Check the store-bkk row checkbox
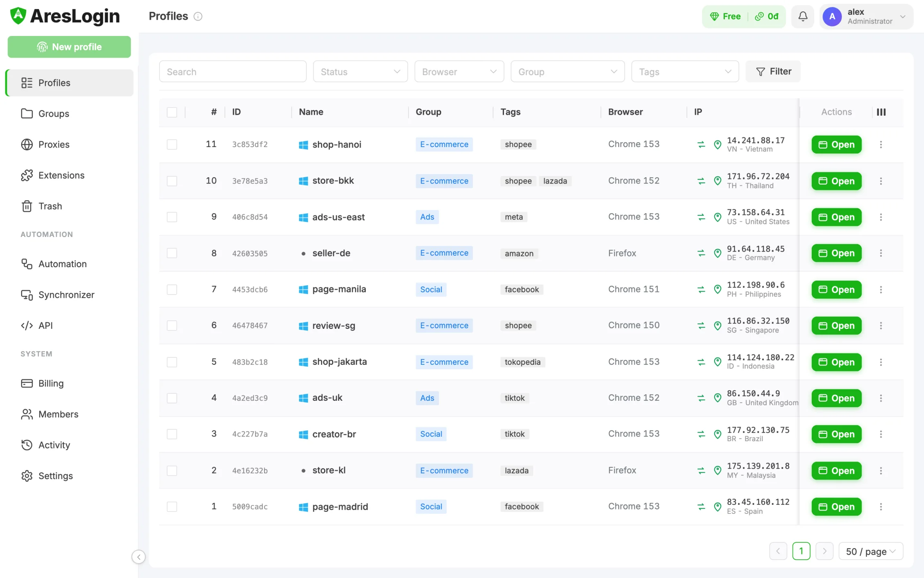 click(x=172, y=181)
